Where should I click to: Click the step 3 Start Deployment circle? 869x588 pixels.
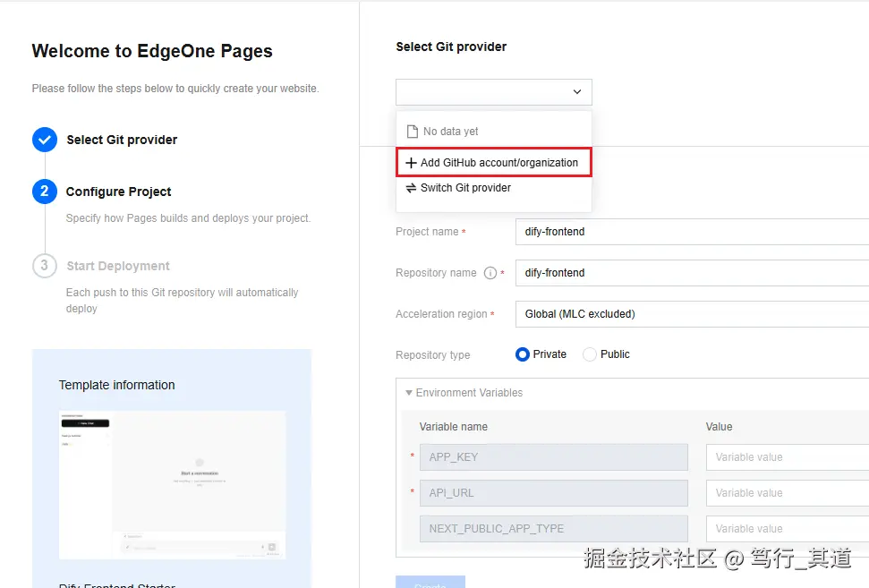click(x=45, y=266)
